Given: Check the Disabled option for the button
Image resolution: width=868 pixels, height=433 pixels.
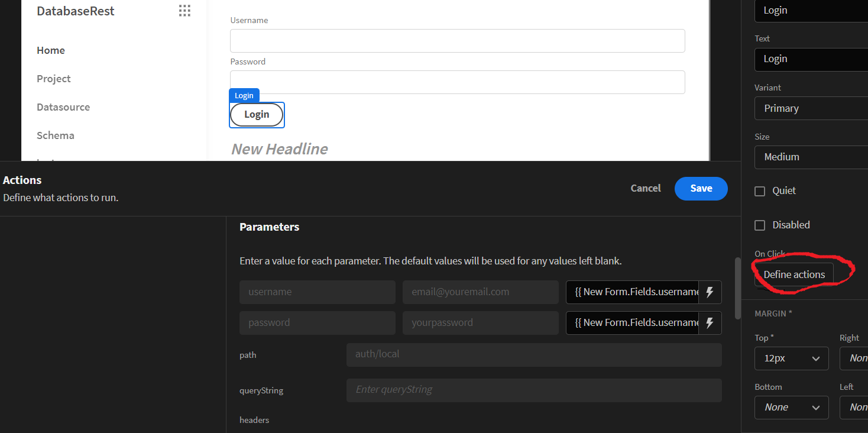Looking at the screenshot, I should [x=760, y=225].
